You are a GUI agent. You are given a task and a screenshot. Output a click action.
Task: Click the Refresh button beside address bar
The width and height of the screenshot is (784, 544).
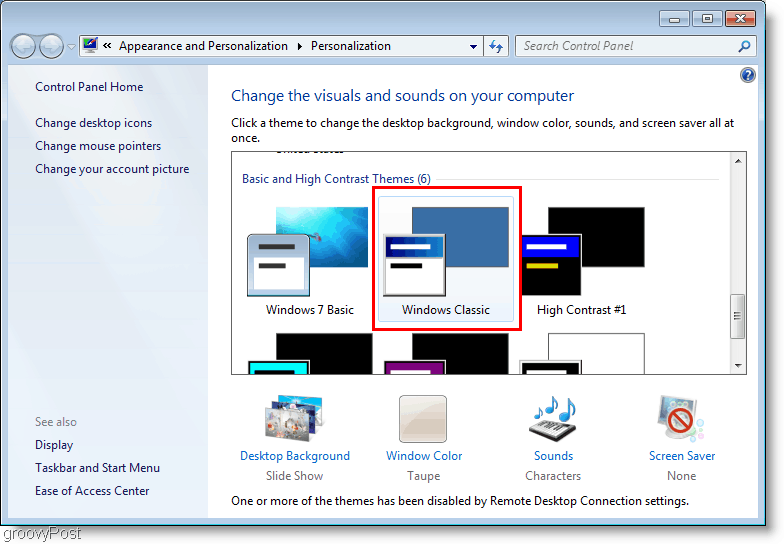496,46
